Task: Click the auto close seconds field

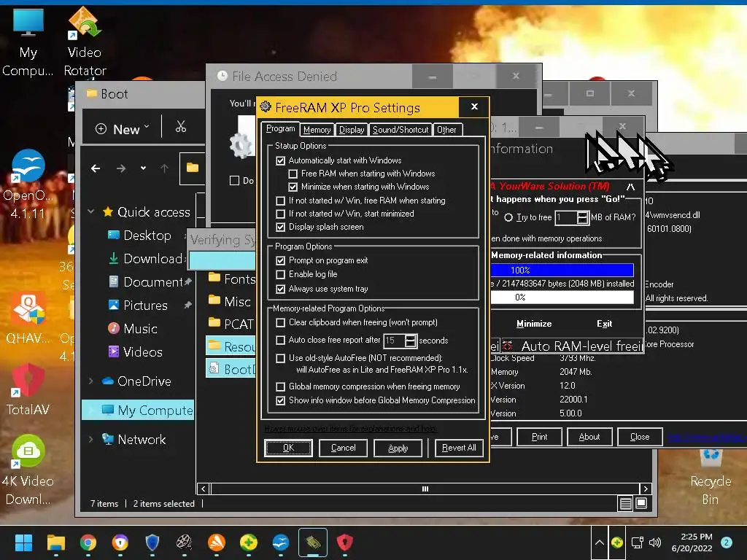Action: point(394,341)
